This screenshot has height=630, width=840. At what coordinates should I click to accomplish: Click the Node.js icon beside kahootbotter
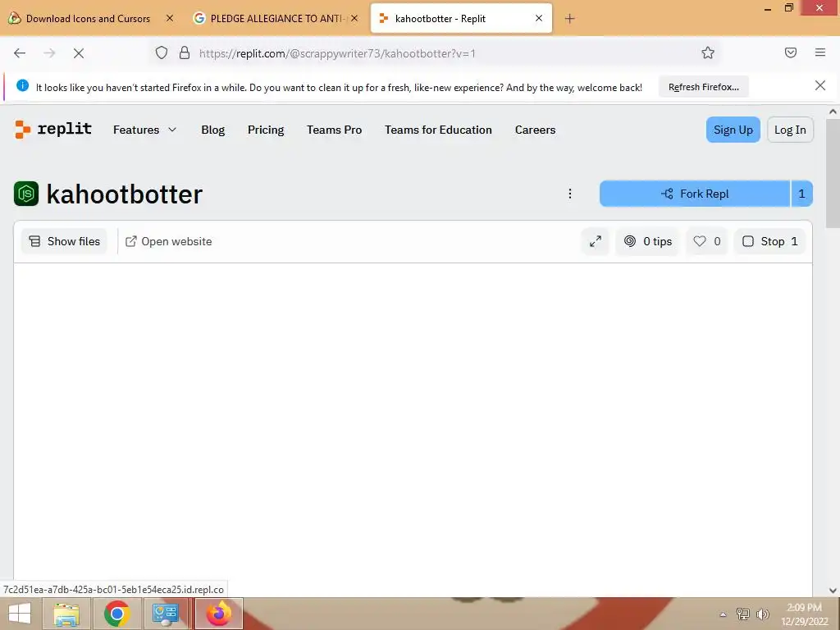[x=26, y=194]
